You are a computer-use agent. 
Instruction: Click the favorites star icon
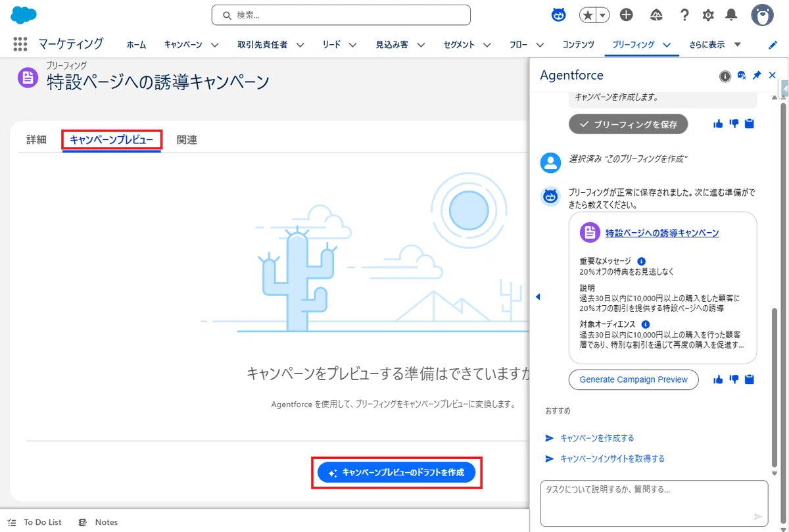587,14
